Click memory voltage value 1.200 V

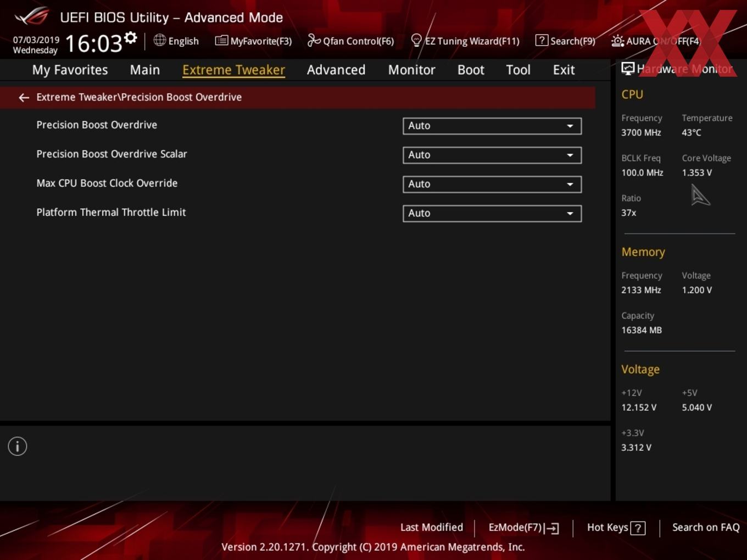point(696,290)
